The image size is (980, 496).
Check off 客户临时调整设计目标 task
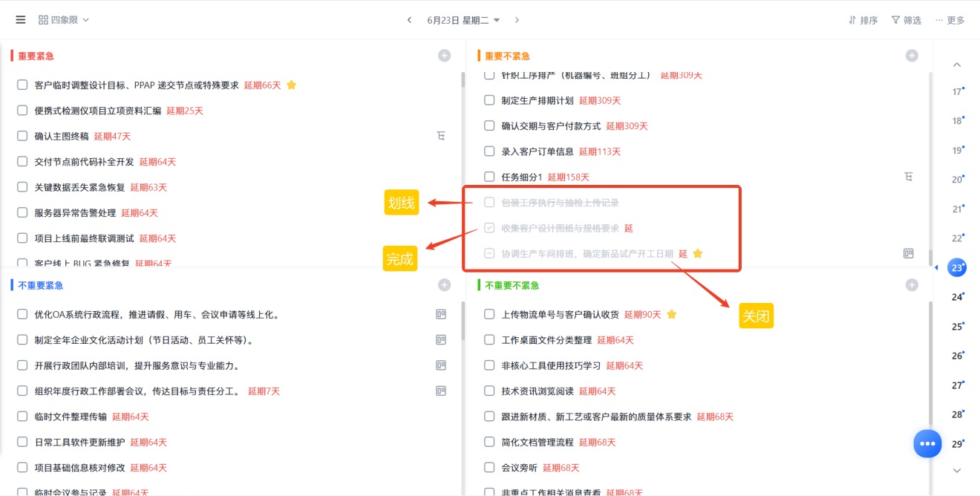tap(22, 85)
